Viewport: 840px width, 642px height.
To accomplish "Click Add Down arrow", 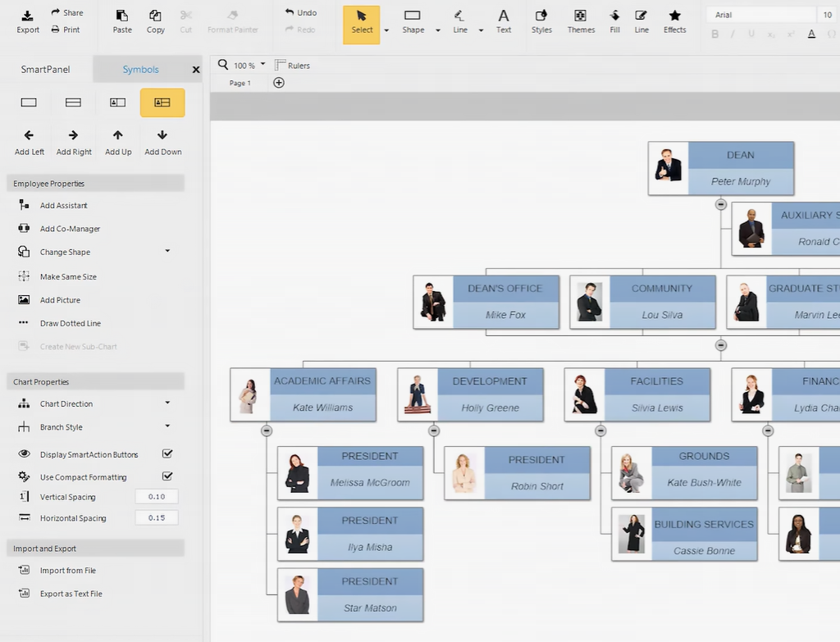I will 163,143.
